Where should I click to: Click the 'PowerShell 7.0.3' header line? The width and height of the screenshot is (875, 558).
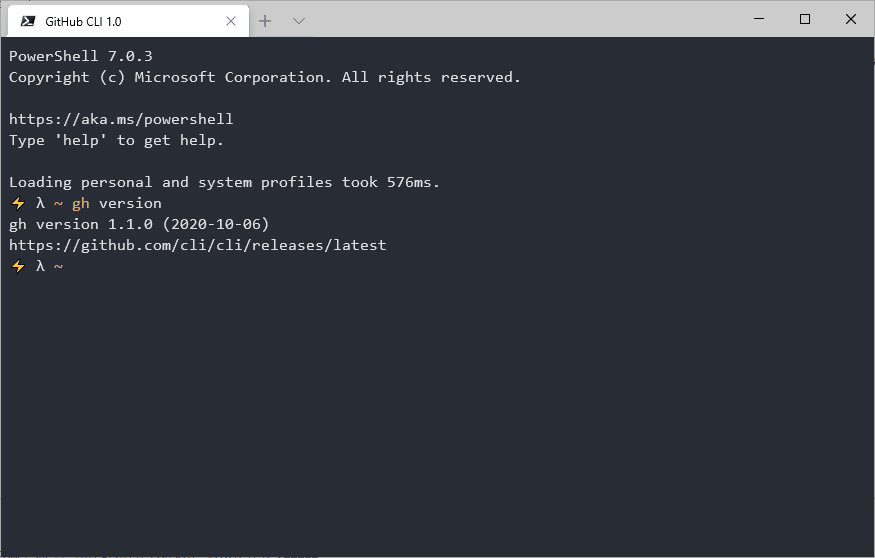(x=81, y=56)
